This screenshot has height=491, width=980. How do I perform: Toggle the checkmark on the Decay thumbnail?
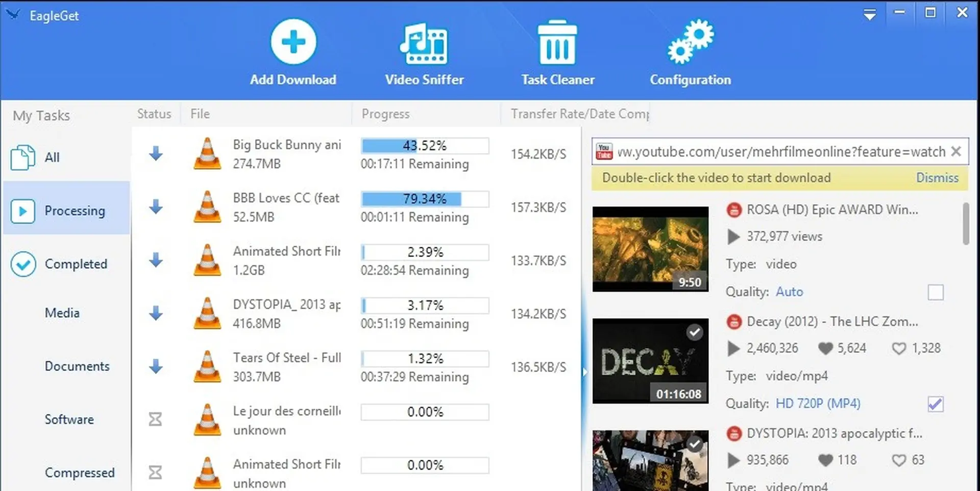(x=694, y=332)
